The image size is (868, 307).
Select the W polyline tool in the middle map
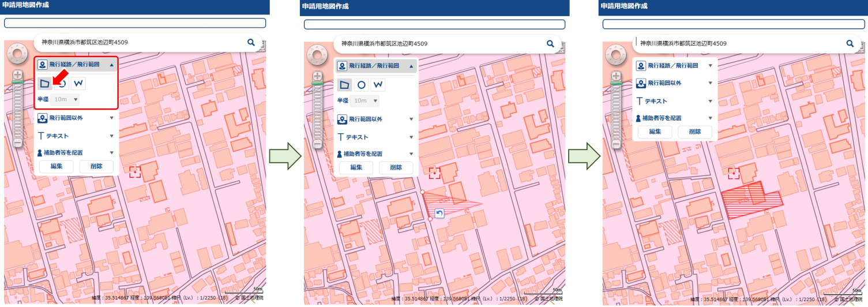378,85
